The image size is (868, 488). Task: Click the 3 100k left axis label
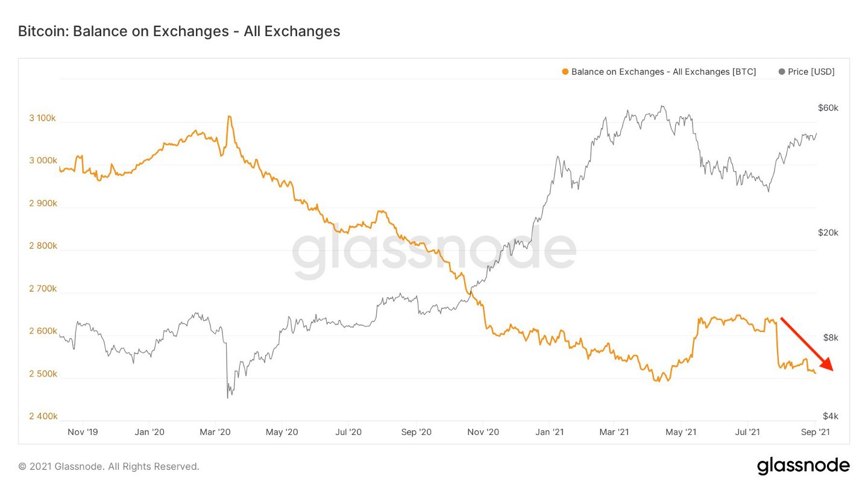pyautogui.click(x=43, y=118)
